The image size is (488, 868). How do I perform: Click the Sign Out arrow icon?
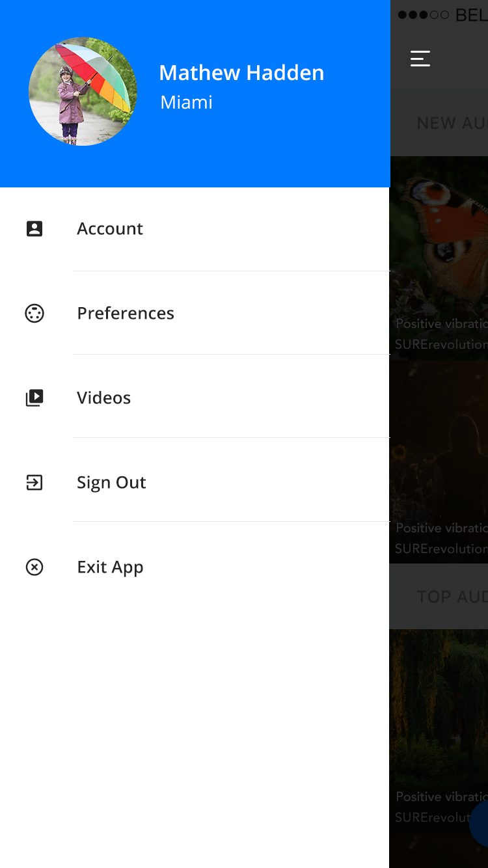34,482
